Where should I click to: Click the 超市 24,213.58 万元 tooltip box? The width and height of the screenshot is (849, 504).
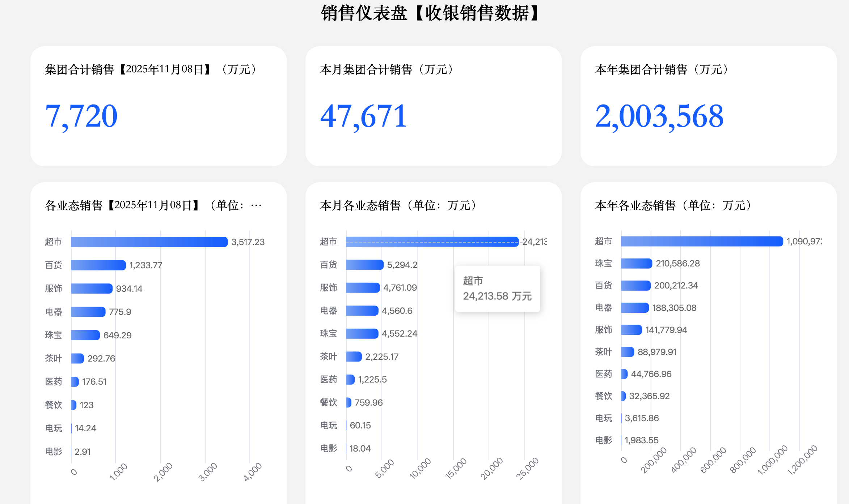(x=497, y=289)
